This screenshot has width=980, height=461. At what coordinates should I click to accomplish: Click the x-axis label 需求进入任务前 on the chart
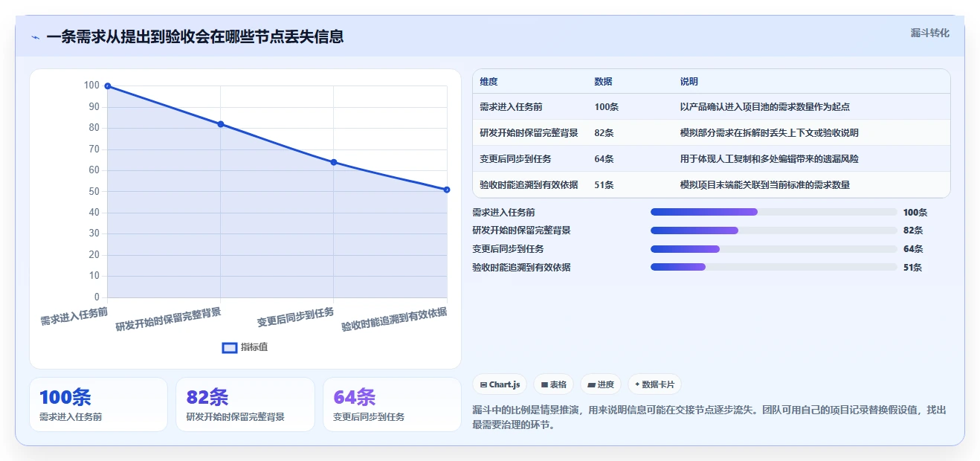click(74, 317)
